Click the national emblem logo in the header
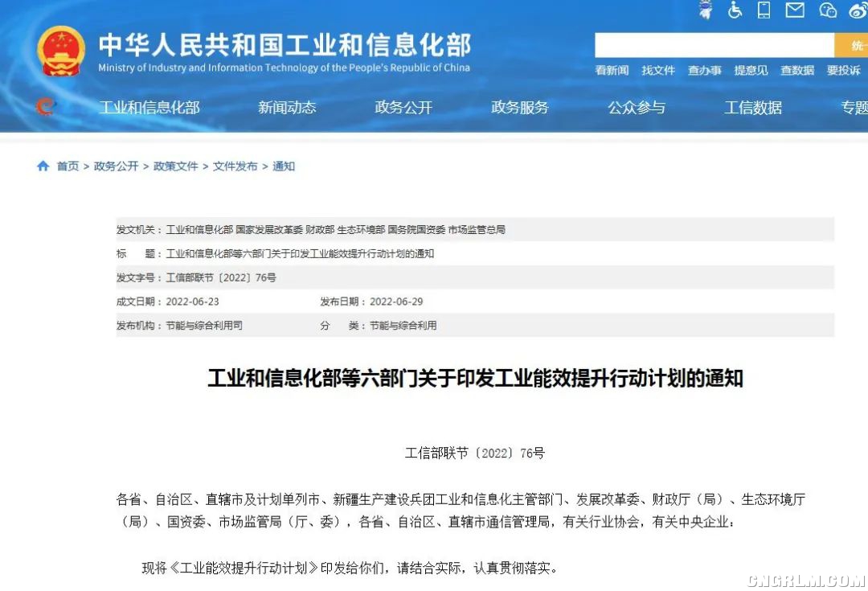The height and width of the screenshot is (591, 868). [x=61, y=51]
